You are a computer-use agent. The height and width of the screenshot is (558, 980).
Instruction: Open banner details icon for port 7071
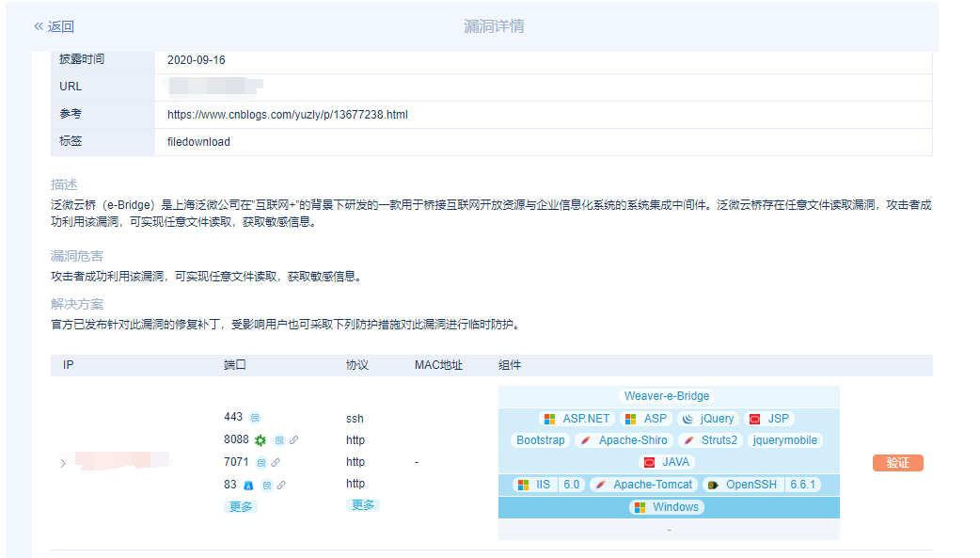261,463
